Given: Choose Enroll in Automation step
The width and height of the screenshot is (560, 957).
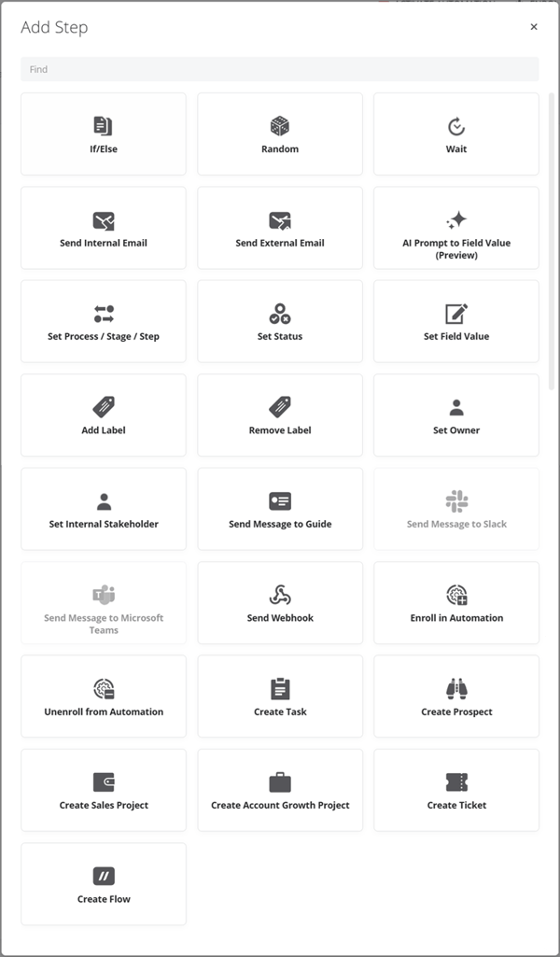Looking at the screenshot, I should click(x=456, y=602).
